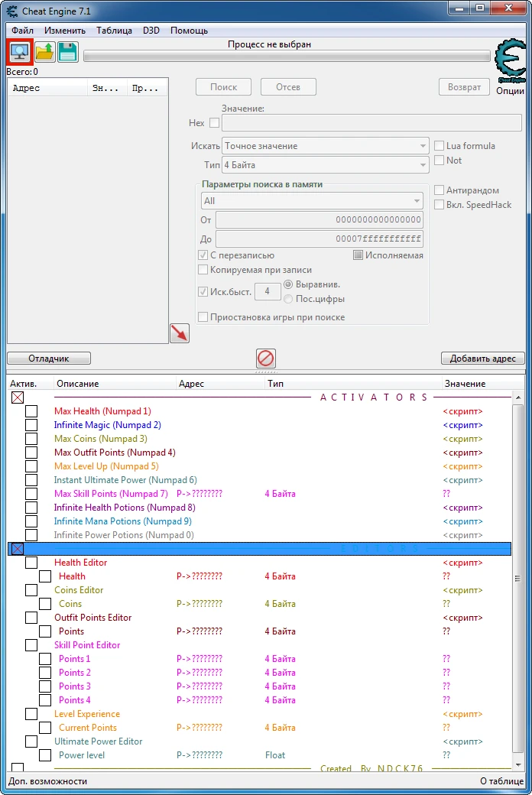Select the Skill Point Editor entry
Image resolution: width=532 pixels, height=795 pixels.
tap(87, 645)
